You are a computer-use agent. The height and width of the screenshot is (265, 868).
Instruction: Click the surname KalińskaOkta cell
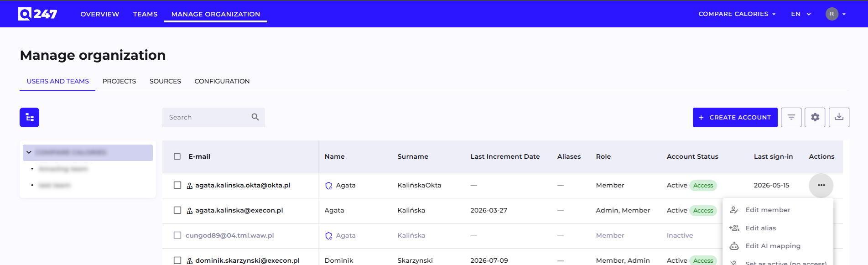click(x=419, y=185)
